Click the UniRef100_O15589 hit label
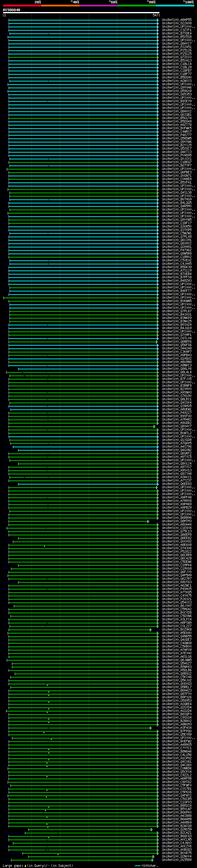The height and width of the screenshot is (868, 197). click(x=177, y=860)
